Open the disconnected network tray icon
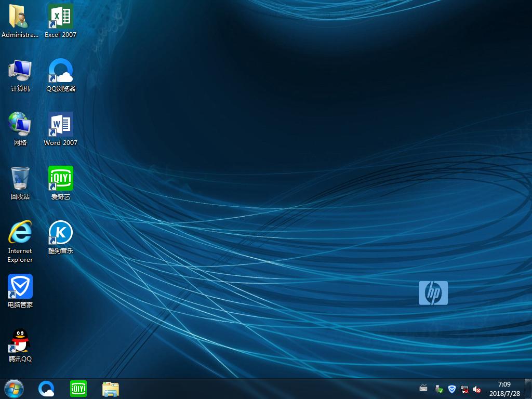Viewport: 532px width, 399px height. click(464, 389)
